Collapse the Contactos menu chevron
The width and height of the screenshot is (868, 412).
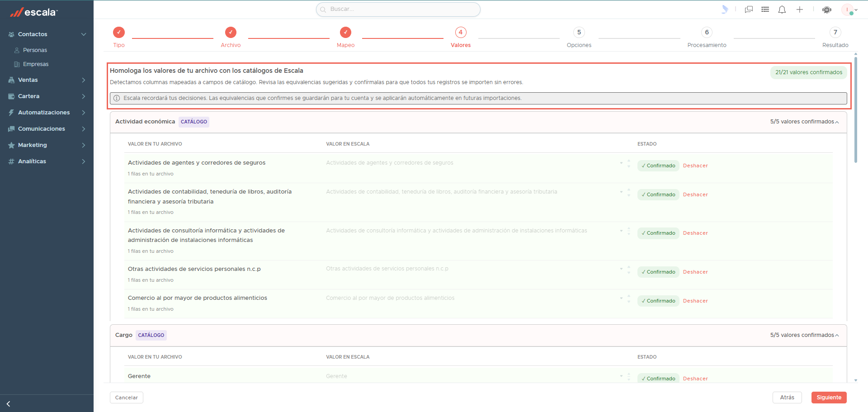coord(84,34)
